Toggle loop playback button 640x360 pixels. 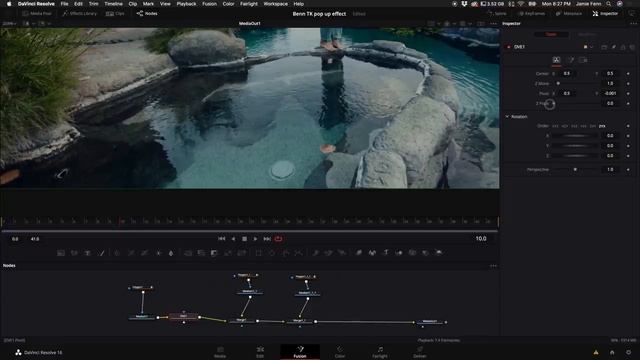[278, 239]
